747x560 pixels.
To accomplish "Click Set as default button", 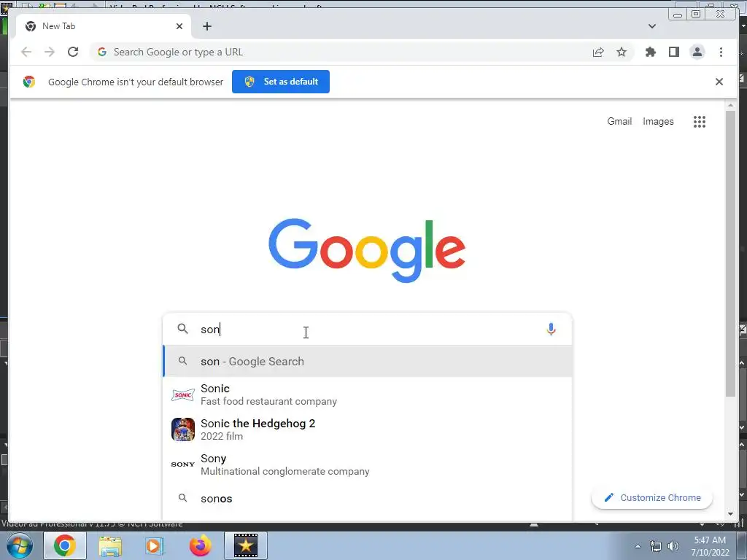I will click(281, 82).
